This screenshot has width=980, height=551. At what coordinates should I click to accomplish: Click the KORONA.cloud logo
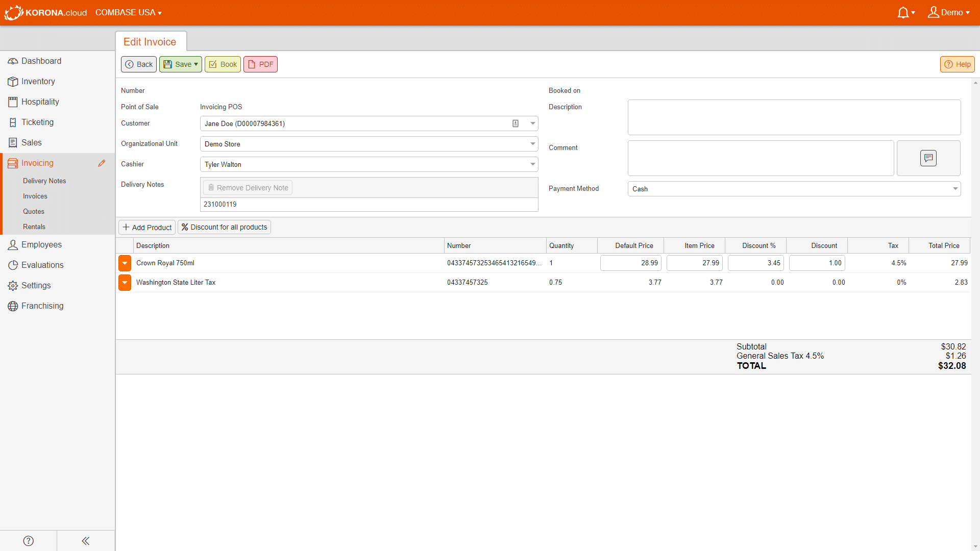pos(46,12)
